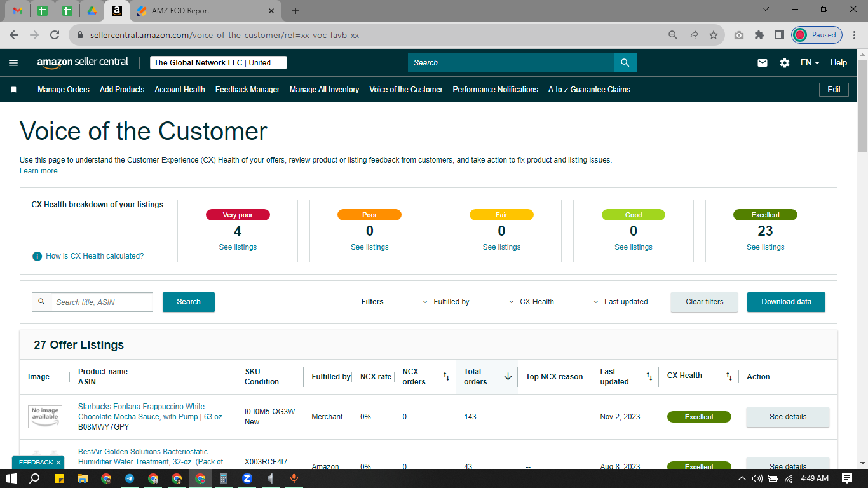Click the Download data button
This screenshot has width=868, height=488.
[786, 302]
